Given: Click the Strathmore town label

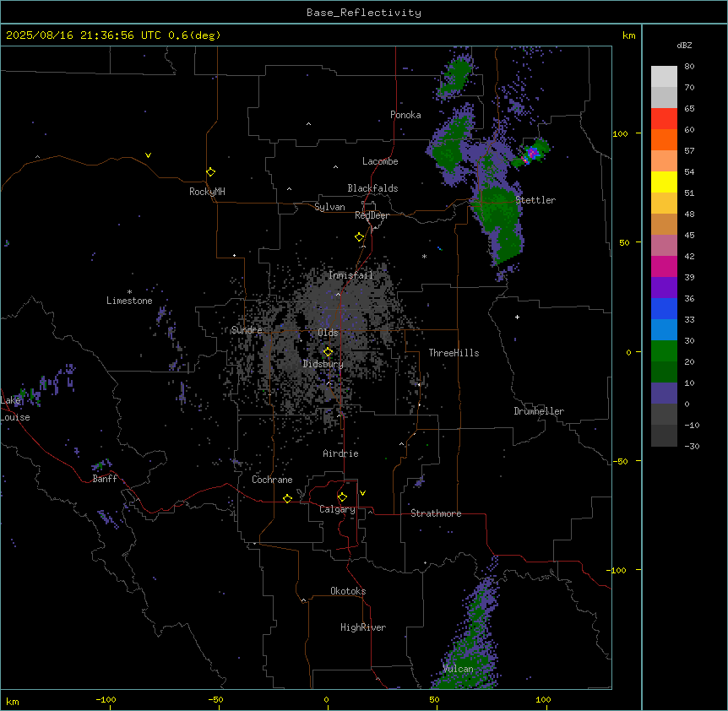Looking at the screenshot, I should [436, 513].
